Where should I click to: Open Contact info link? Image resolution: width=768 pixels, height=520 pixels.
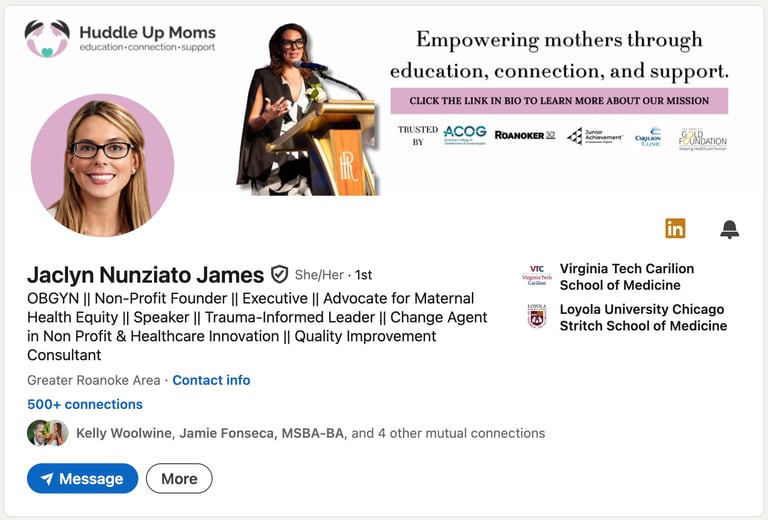[211, 380]
